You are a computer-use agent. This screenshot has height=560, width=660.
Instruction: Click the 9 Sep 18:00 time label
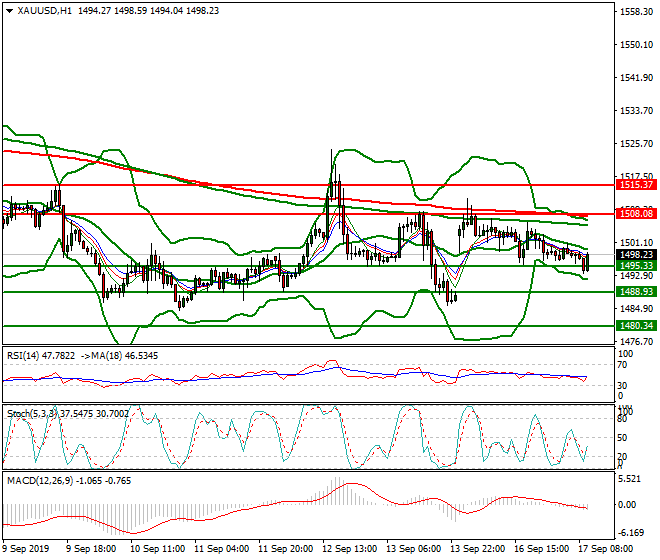pos(91,549)
